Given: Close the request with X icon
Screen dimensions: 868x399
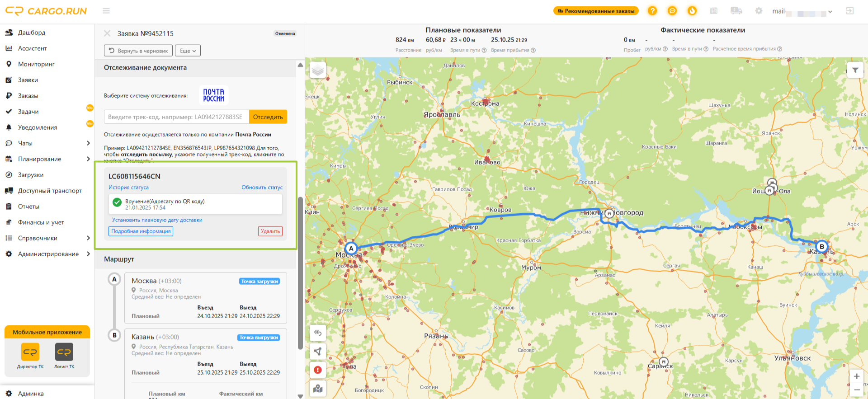Looking at the screenshot, I should click(x=107, y=33).
